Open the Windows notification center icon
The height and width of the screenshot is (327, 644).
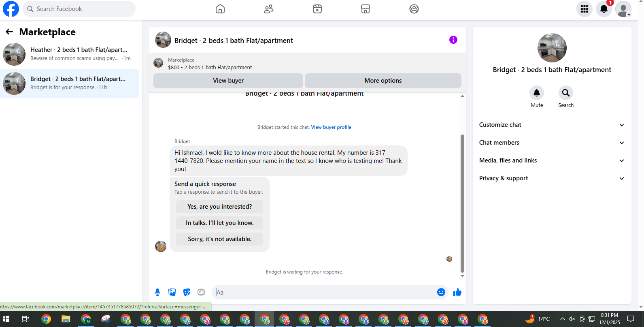tap(631, 319)
